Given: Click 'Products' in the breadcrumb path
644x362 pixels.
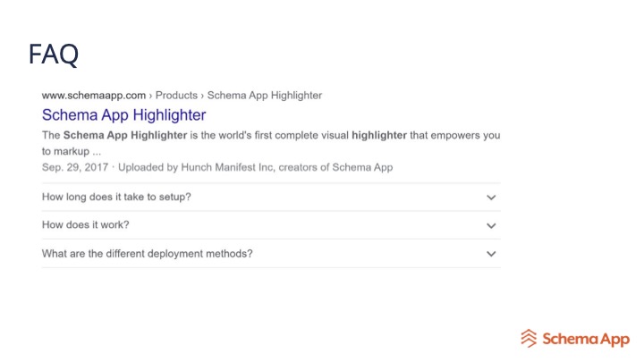Looking at the screenshot, I should coord(176,95).
